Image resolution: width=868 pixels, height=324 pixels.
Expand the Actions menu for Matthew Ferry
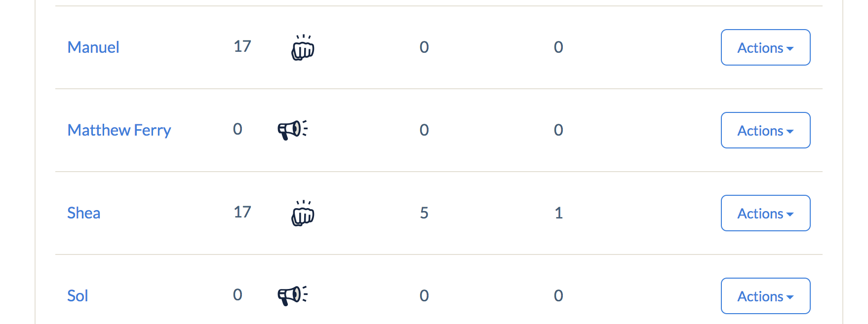pyautogui.click(x=765, y=130)
